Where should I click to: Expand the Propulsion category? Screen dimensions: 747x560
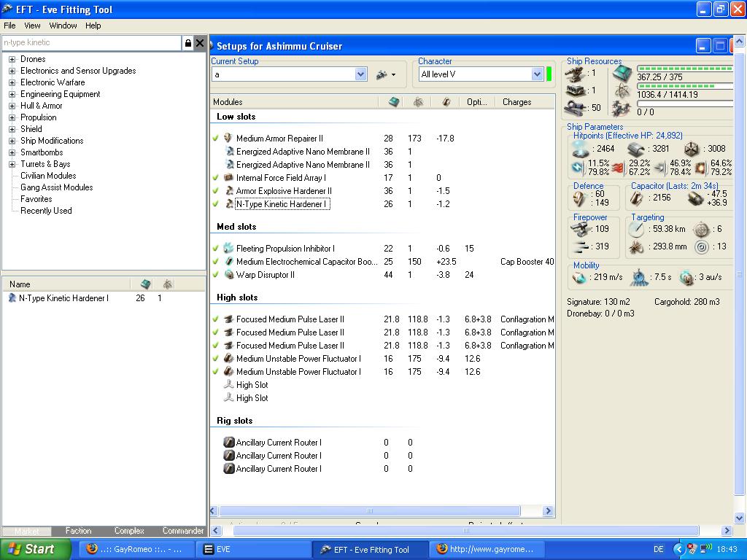coord(12,117)
